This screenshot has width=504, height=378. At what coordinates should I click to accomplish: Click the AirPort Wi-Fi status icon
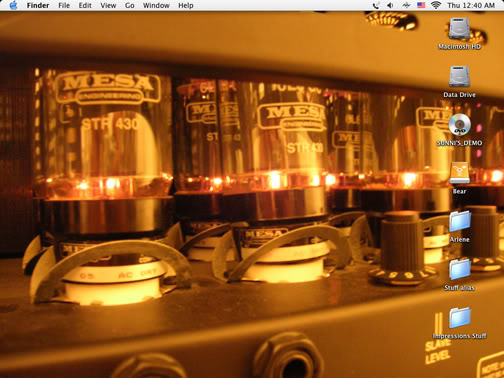pyautogui.click(x=436, y=5)
